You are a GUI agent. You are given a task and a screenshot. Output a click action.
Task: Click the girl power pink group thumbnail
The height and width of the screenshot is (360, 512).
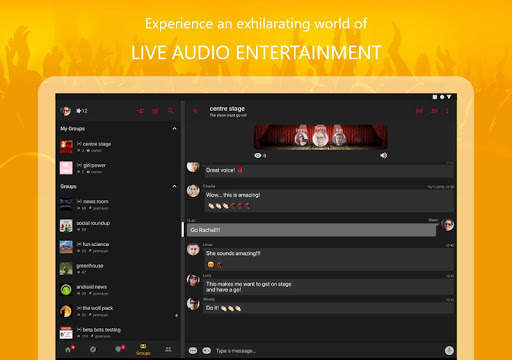pos(66,168)
